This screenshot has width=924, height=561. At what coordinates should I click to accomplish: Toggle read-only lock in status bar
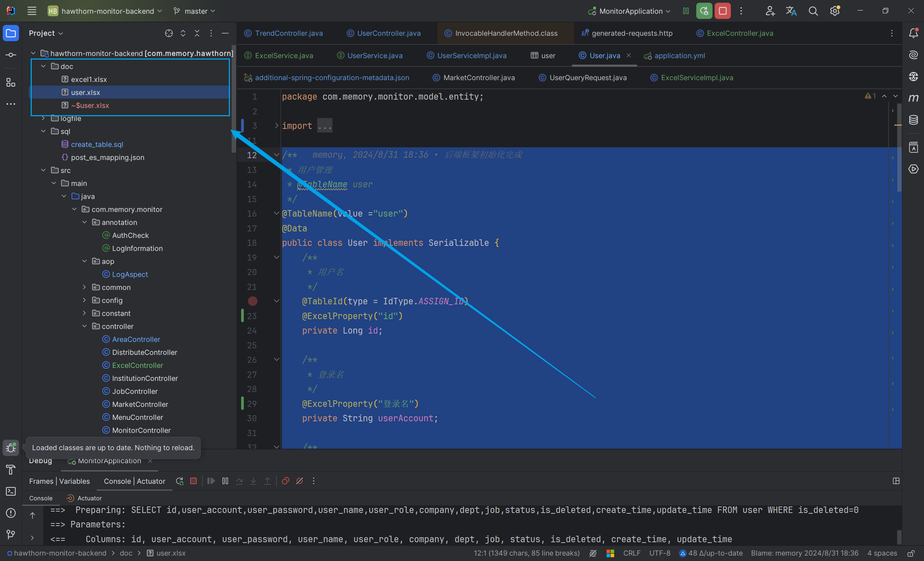[911, 553]
